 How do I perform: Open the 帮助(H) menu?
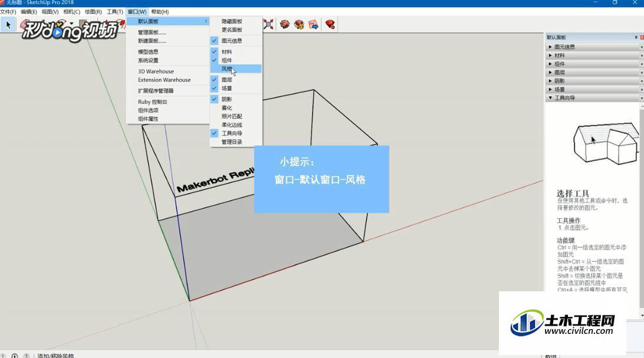click(160, 12)
